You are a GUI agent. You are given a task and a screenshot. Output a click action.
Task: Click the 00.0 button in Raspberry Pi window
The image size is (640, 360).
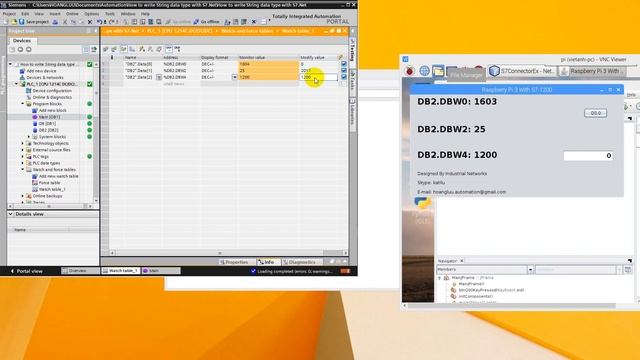[595, 113]
